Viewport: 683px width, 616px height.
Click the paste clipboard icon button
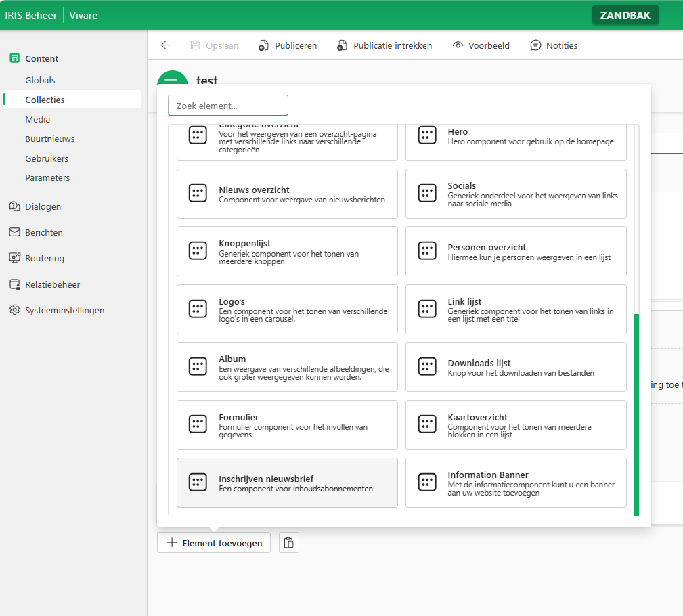click(289, 543)
